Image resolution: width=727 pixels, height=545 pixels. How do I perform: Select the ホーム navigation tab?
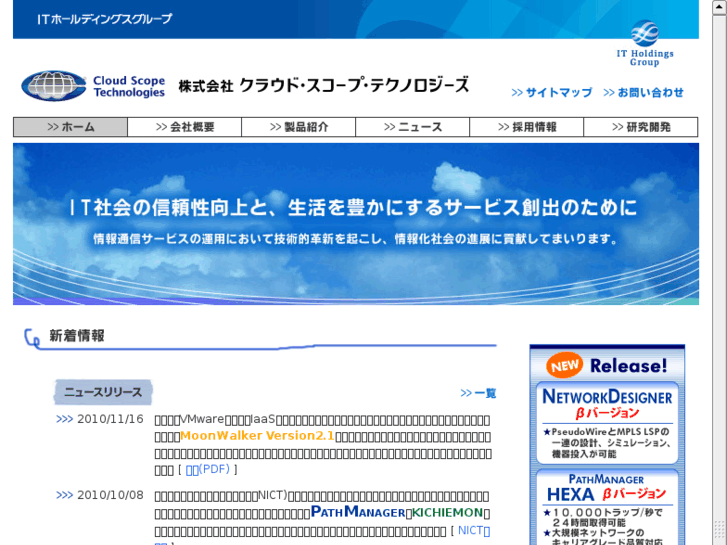click(x=70, y=127)
